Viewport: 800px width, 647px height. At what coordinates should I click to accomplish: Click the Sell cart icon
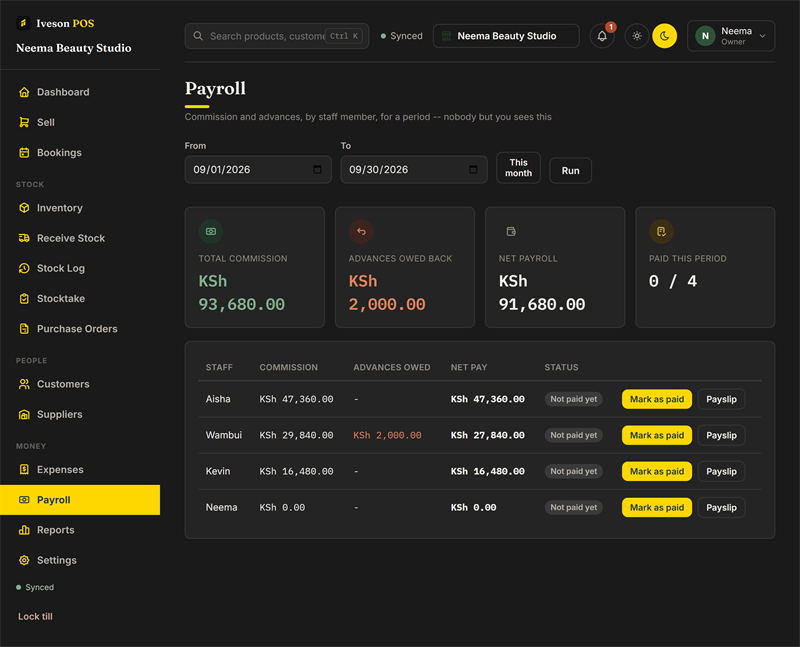point(24,122)
